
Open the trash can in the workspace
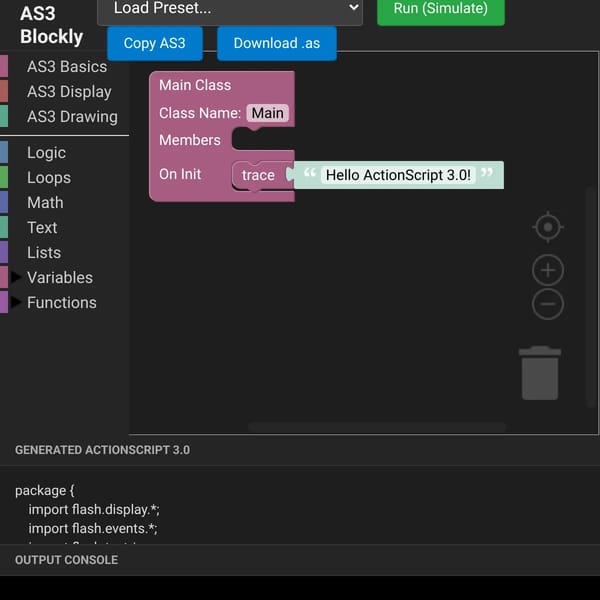click(540, 373)
